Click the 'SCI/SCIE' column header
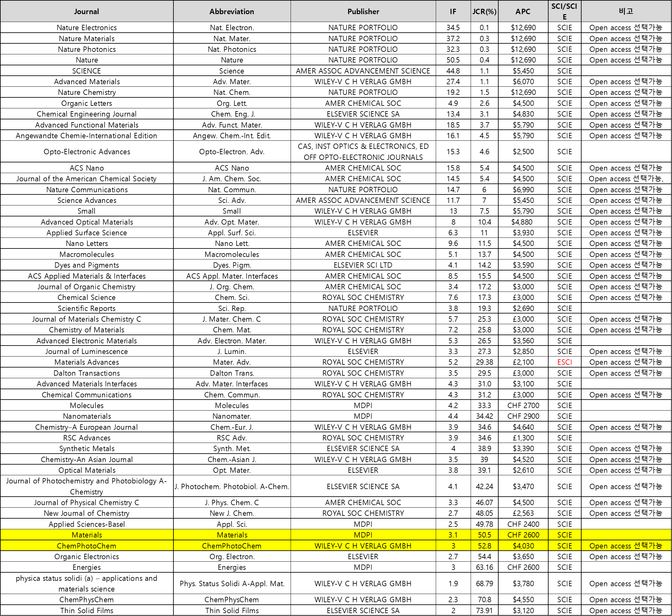This screenshot has width=672, height=616. (564, 11)
